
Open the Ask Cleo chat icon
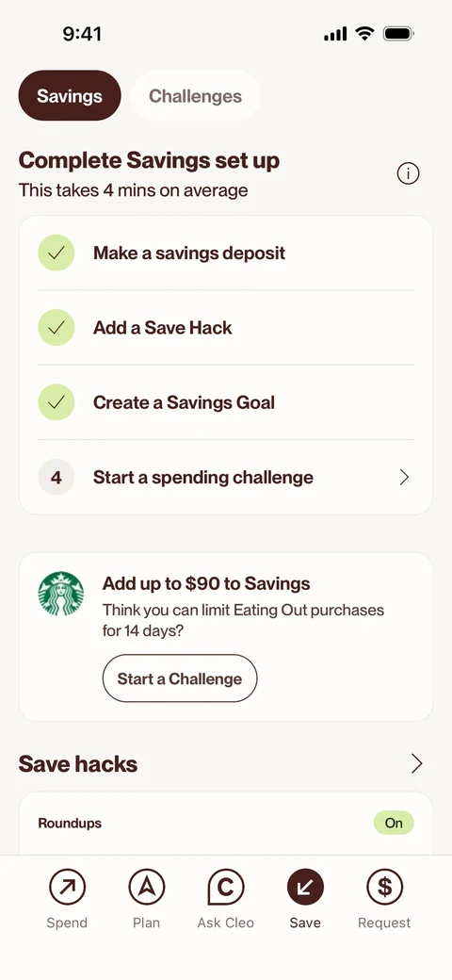coord(225,887)
